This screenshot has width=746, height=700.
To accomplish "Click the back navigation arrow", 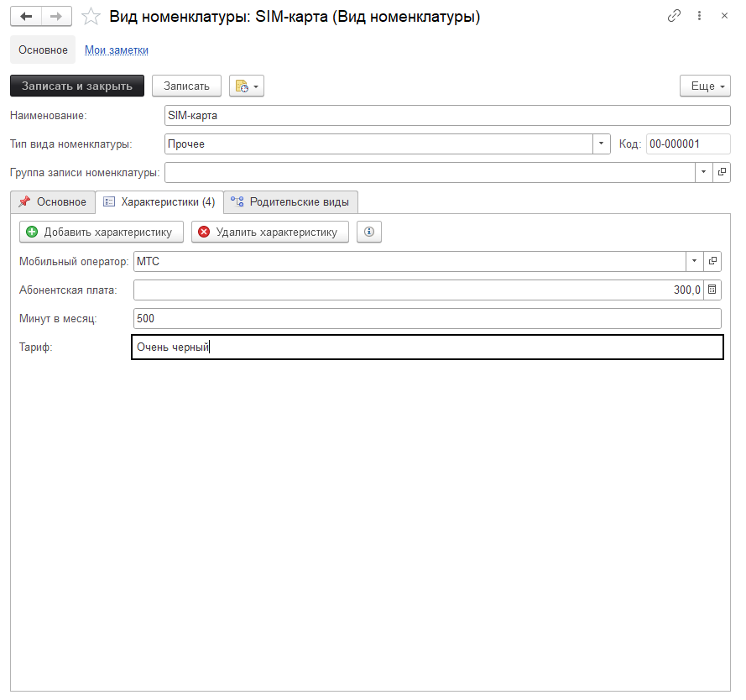I will (25, 17).
